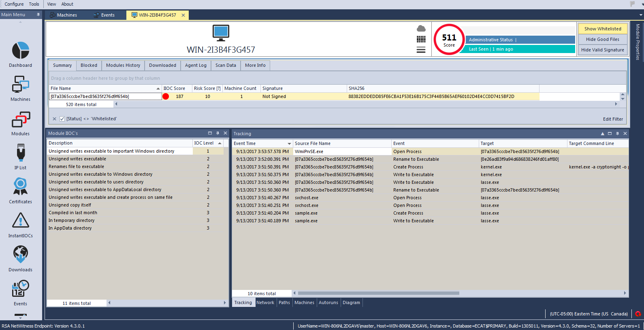Open the Machines view in sidebar

click(20, 85)
